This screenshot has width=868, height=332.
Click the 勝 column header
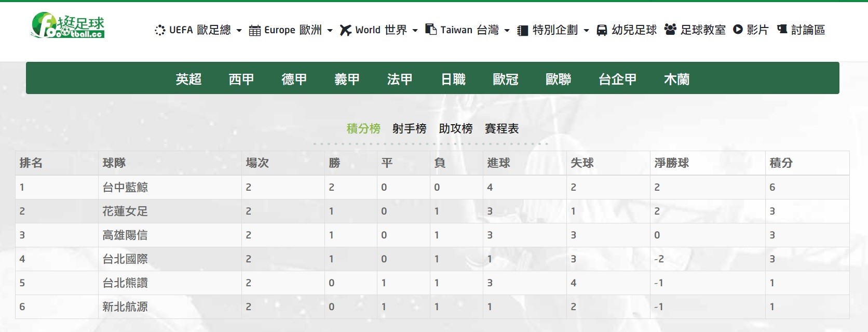pos(335,163)
